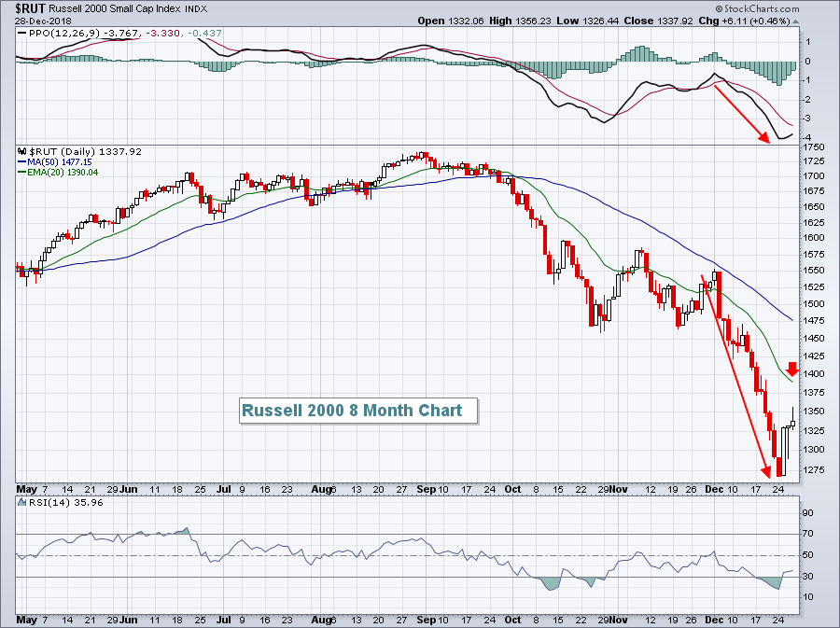Click the 1275 price axis label

[814, 469]
